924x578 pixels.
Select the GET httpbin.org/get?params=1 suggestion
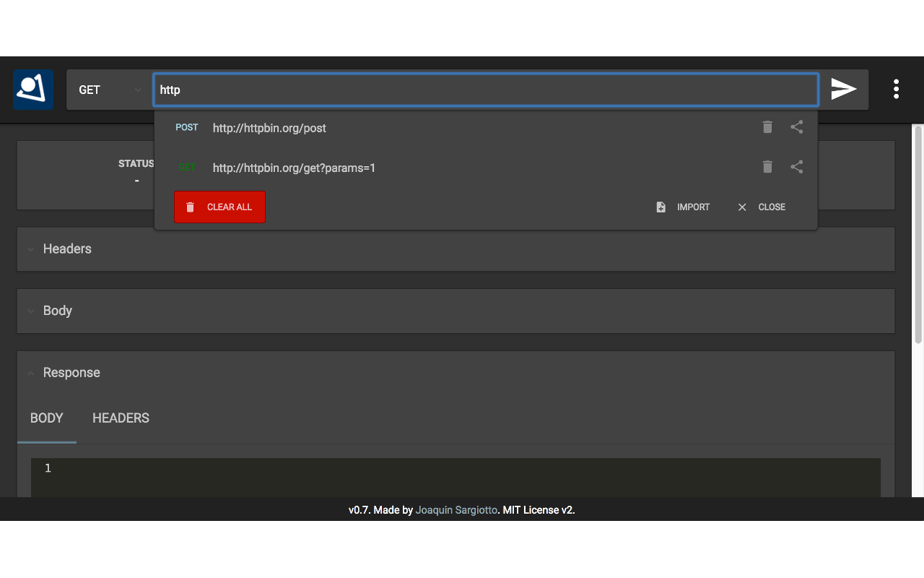[294, 168]
